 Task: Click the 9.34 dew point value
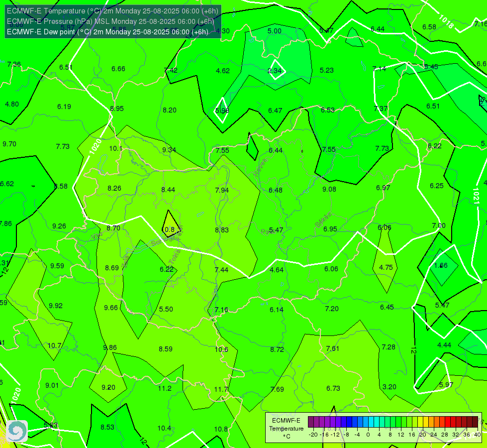[169, 150]
